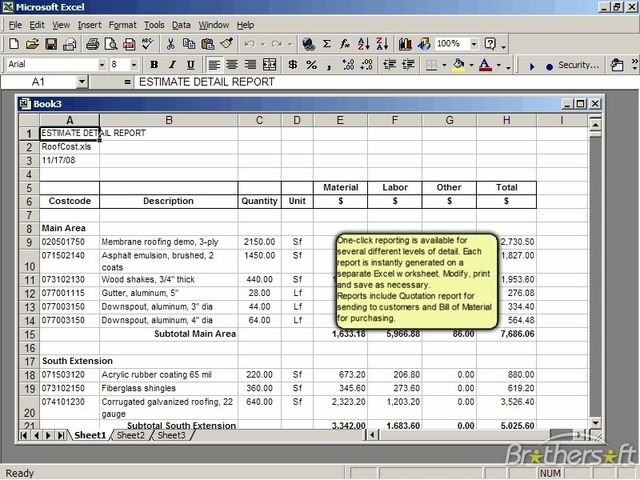This screenshot has width=640, height=480.
Task: Cut selection with the scissors icon
Action: click(x=171, y=44)
